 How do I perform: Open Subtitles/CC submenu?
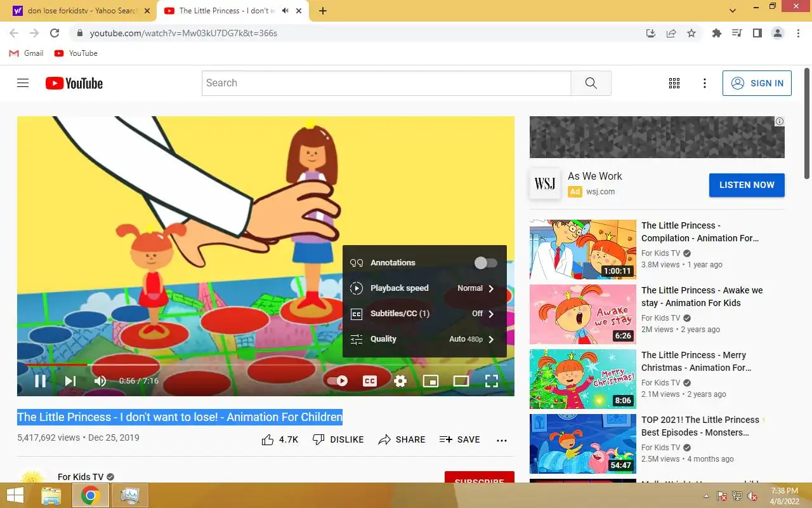coord(424,314)
